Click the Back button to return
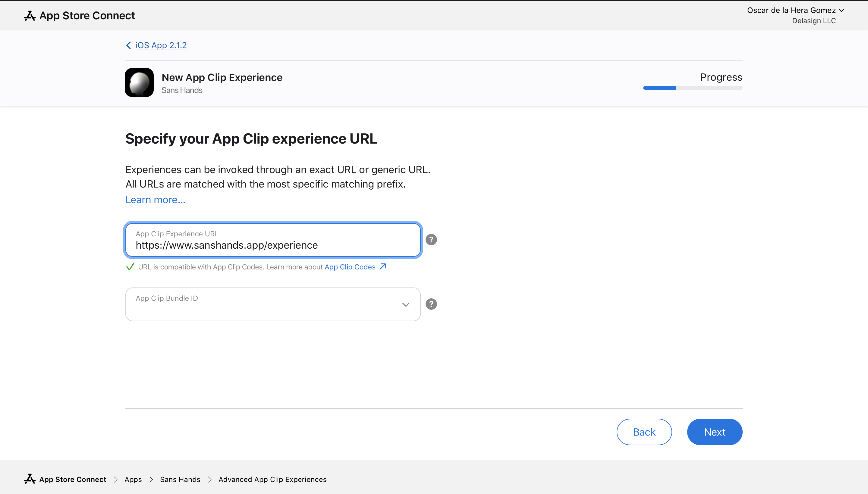Image resolution: width=868 pixels, height=494 pixels. pos(643,431)
